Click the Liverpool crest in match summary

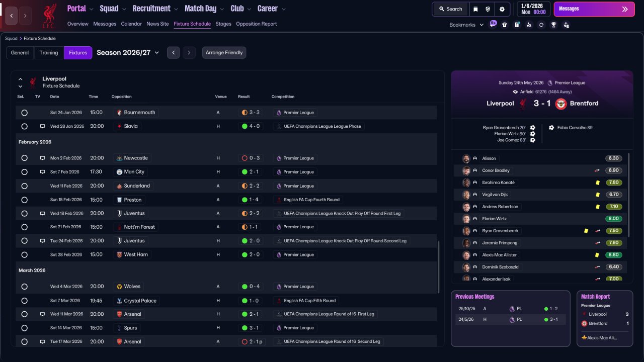pos(523,104)
